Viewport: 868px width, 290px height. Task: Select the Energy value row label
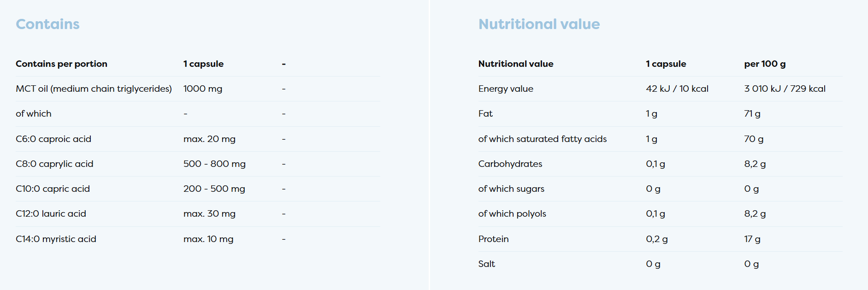[506, 89]
